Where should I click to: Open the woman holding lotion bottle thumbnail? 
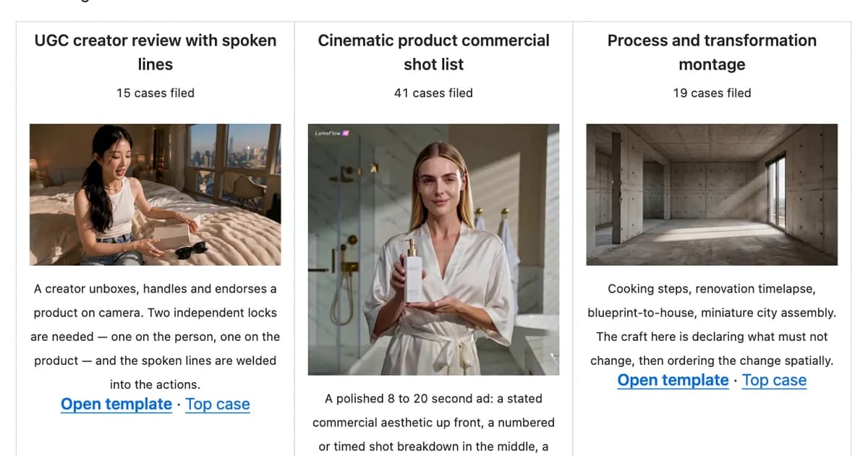(x=433, y=250)
